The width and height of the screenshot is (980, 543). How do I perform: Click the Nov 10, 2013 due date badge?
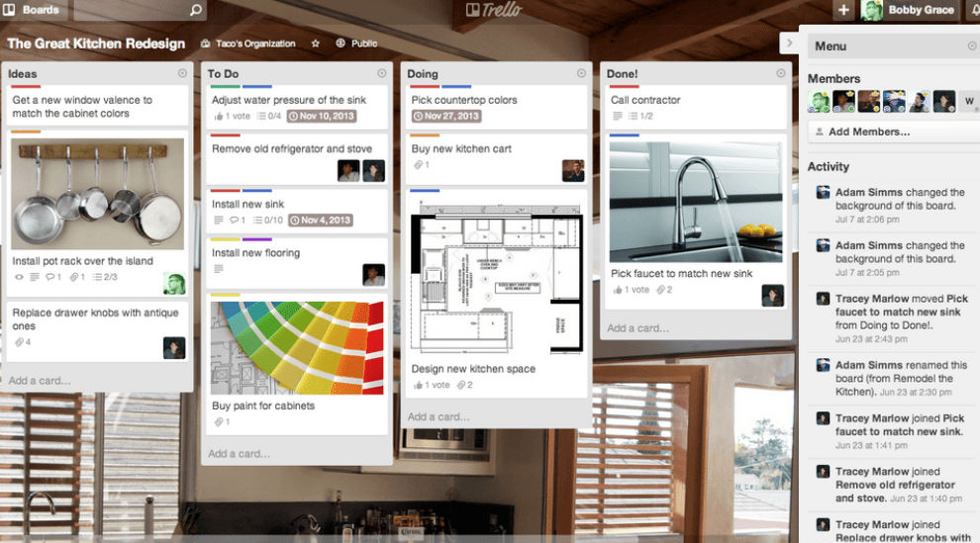pyautogui.click(x=322, y=116)
